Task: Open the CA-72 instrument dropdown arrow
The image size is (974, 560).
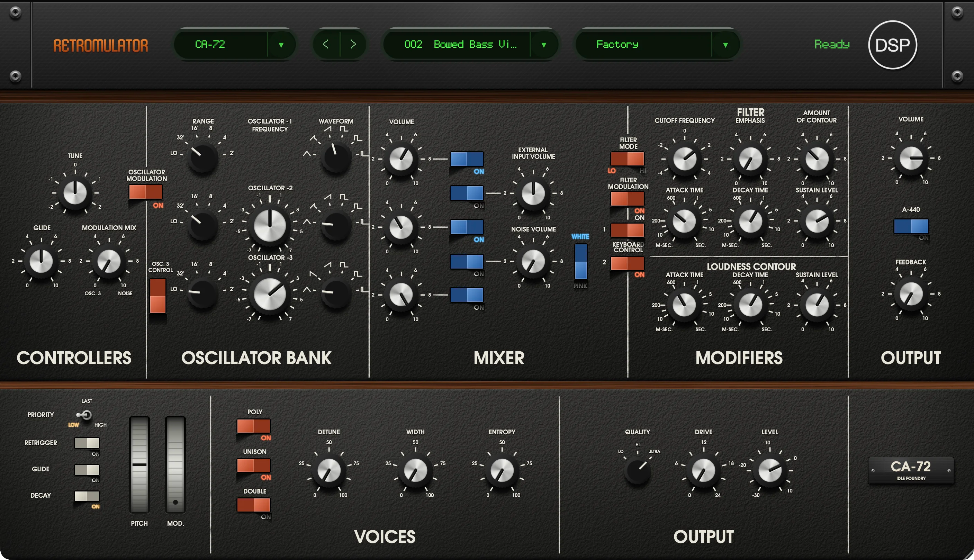Action: click(281, 45)
